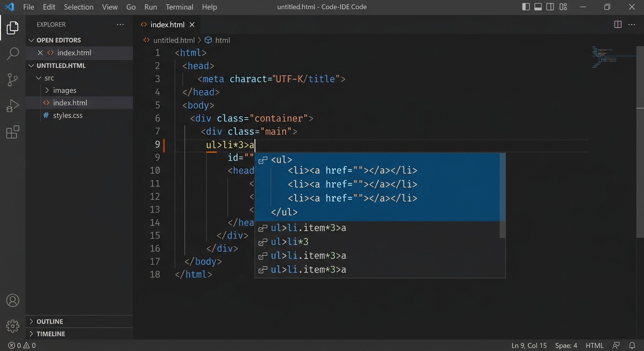The image size is (644, 351).
Task: Click Ln 9, Col 15 in status bar
Action: pos(529,346)
